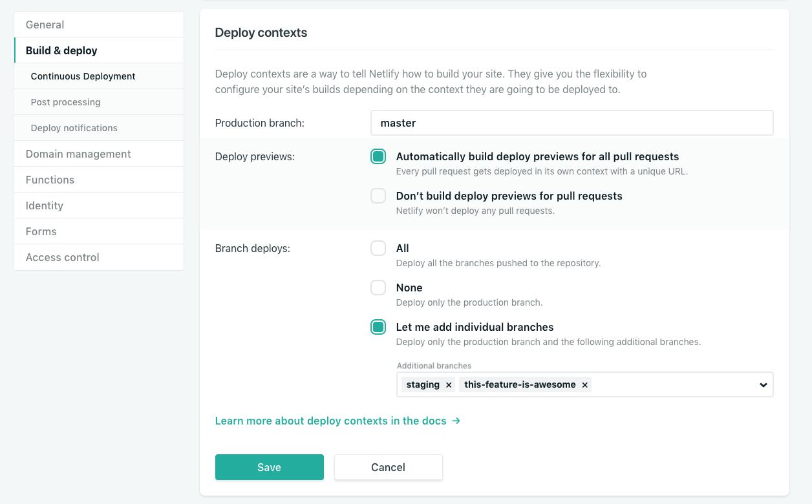This screenshot has height=504, width=812.
Task: Choose don't build deploy previews option
Action: point(378,196)
